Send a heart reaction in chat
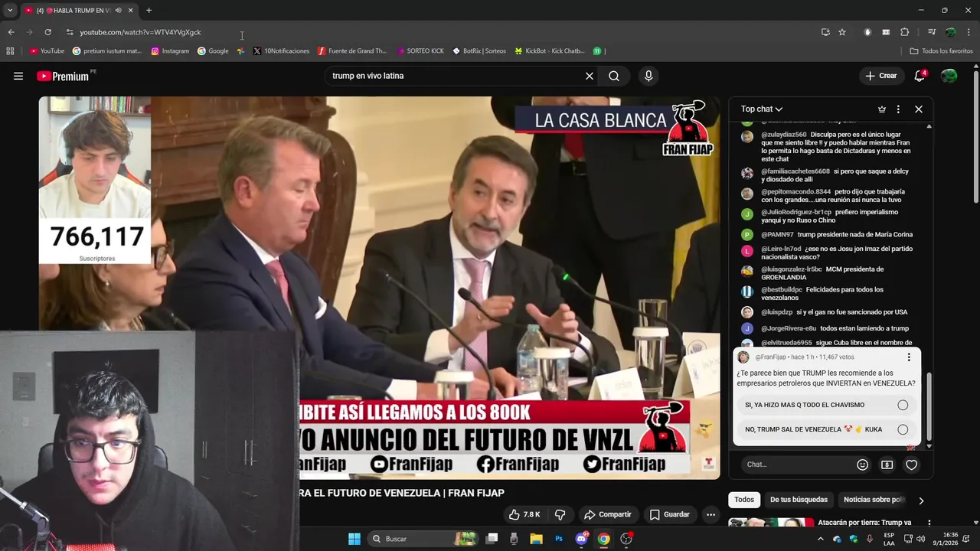980x551 pixels. click(x=911, y=465)
